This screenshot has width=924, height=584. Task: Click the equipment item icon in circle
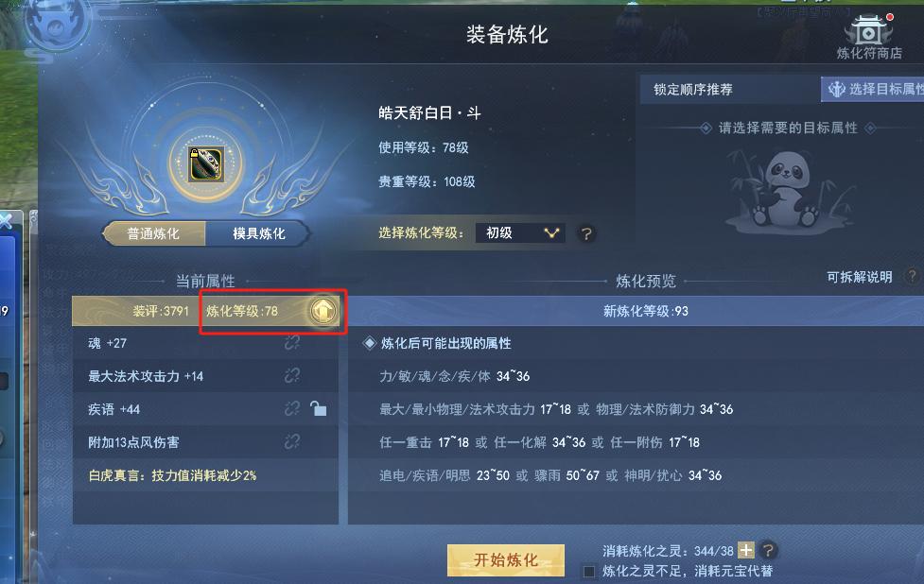(205, 164)
